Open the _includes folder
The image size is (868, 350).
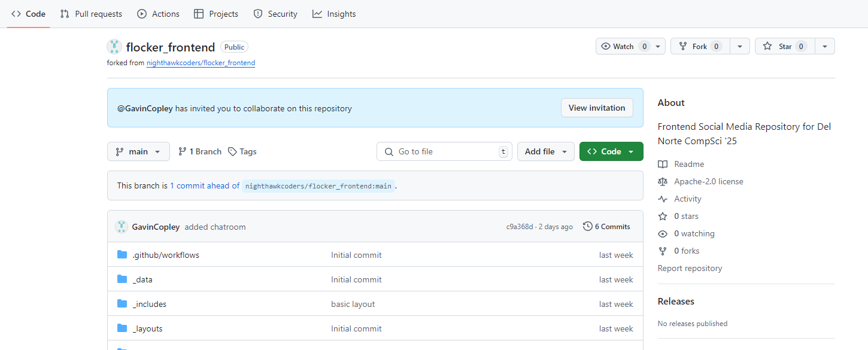click(x=150, y=304)
